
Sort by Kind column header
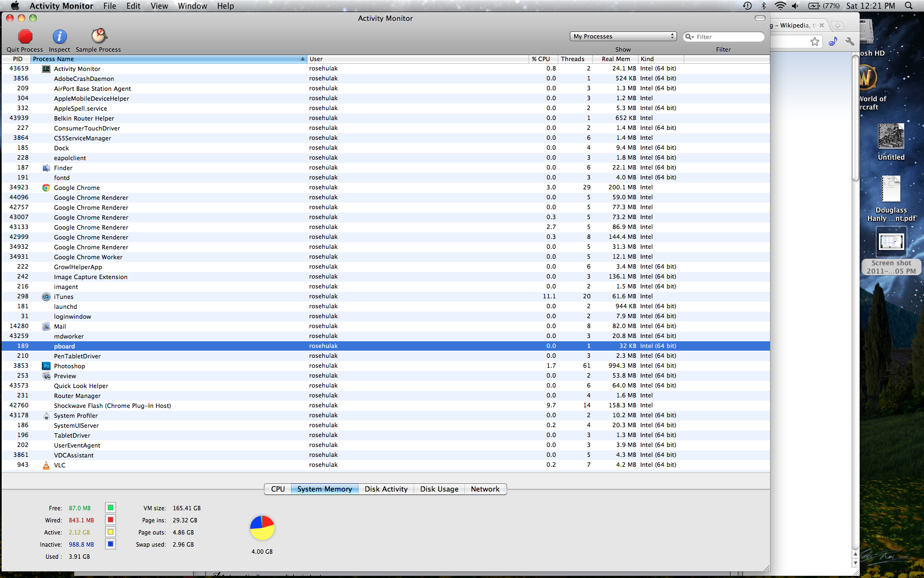[x=660, y=59]
